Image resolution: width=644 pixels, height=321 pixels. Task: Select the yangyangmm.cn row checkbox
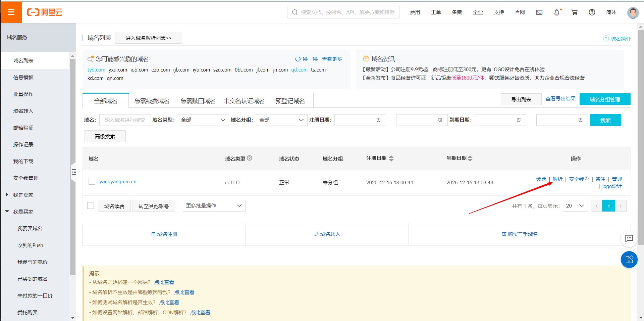[x=92, y=182]
